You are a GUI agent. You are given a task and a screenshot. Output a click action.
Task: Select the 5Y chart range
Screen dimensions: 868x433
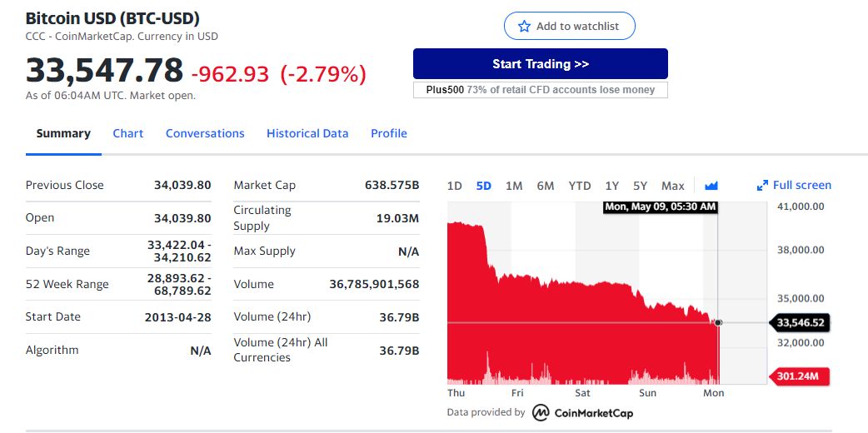[x=640, y=186]
